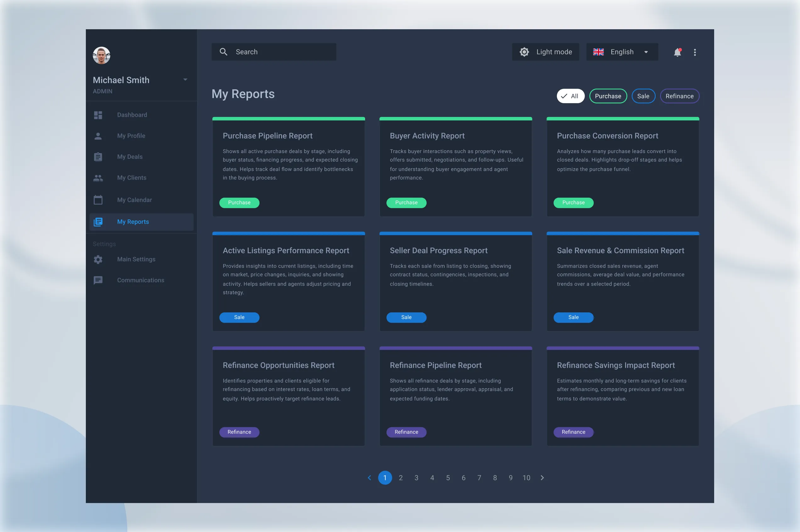This screenshot has width=800, height=532.
Task: Open the three-dot more options menu
Action: tap(695, 52)
